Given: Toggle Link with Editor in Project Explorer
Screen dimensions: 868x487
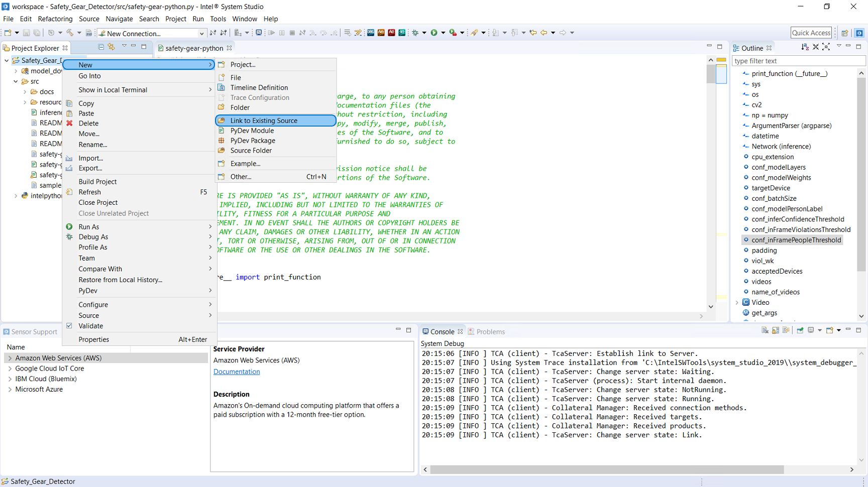Looking at the screenshot, I should (111, 47).
